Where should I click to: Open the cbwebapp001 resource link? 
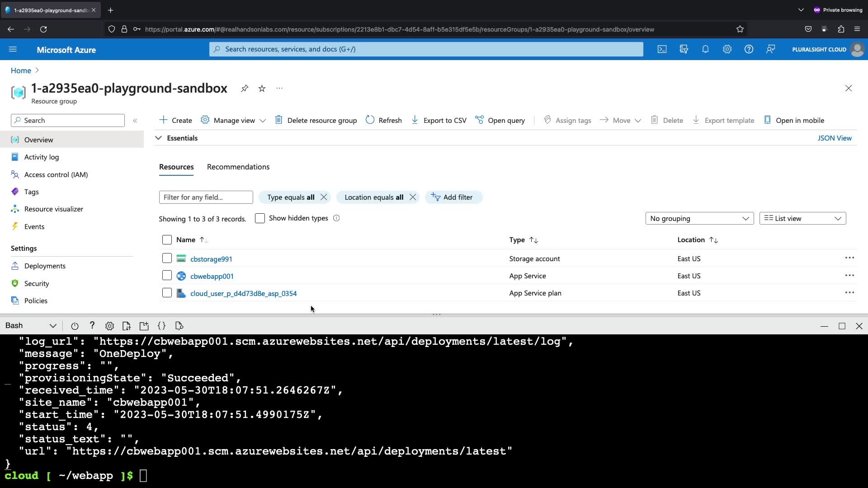[x=212, y=276]
